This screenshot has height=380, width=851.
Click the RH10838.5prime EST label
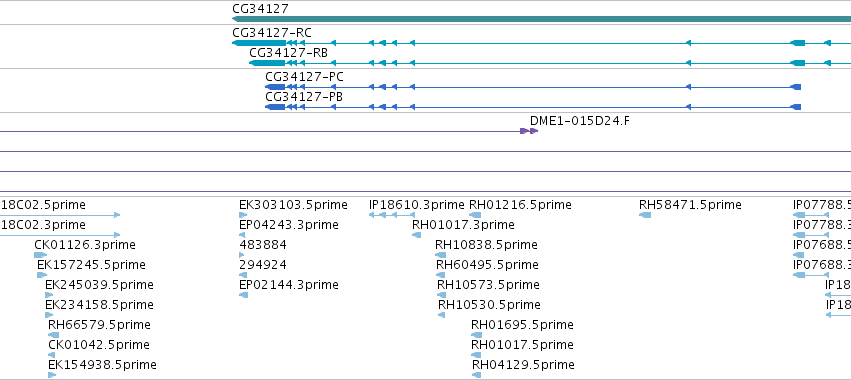[x=486, y=245]
